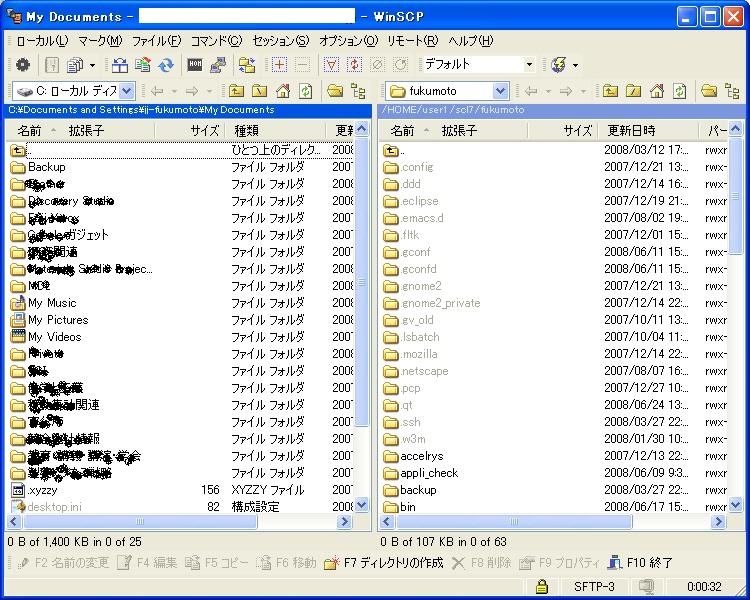Click the invert selection icon
The height and width of the screenshot is (600, 750).
pos(354,65)
